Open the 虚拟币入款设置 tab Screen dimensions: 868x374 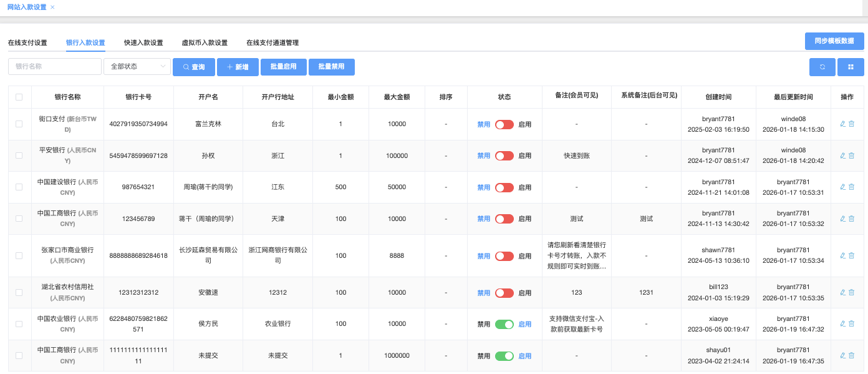click(x=205, y=43)
